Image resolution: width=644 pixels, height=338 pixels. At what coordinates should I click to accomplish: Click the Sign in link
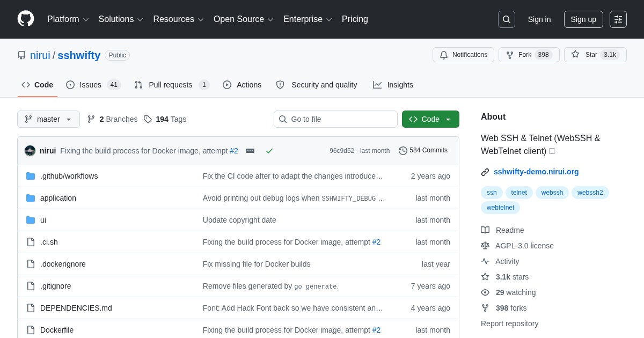(x=539, y=19)
